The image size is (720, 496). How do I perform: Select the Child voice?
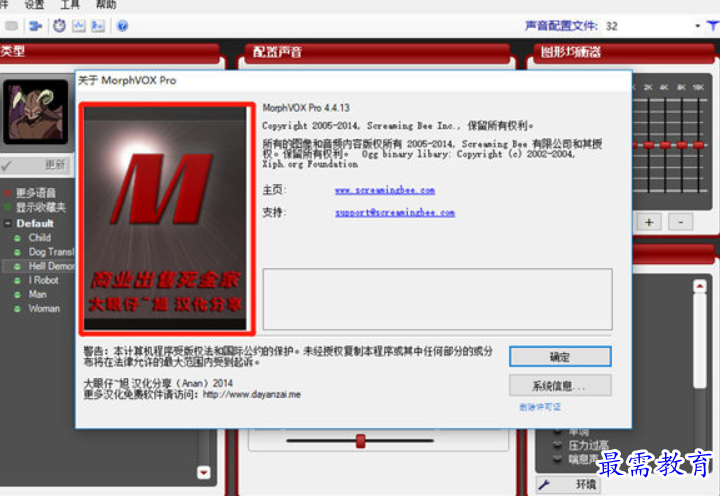coord(39,238)
